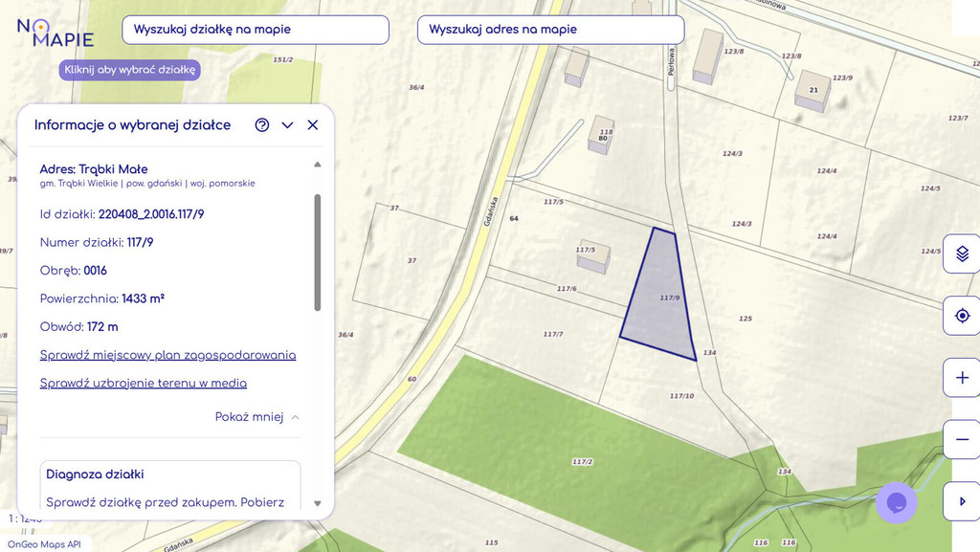Focus the parcel search field
This screenshot has width=980, height=552.
[256, 30]
